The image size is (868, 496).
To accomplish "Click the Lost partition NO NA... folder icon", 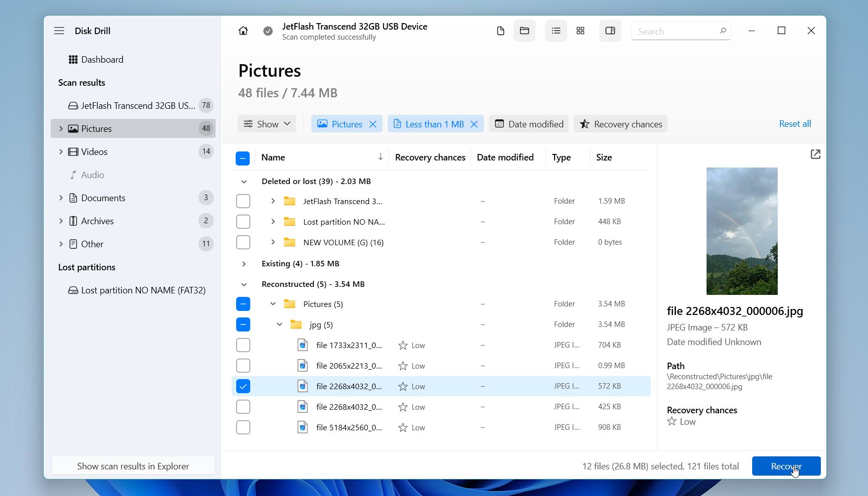I will (x=289, y=222).
